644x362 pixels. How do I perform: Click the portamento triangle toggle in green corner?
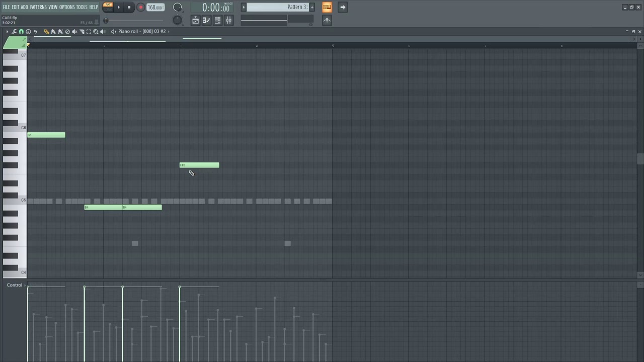tap(24, 46)
